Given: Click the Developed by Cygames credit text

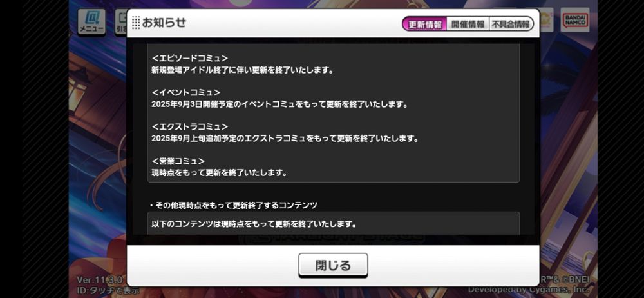Looking at the screenshot, I should (529, 290).
